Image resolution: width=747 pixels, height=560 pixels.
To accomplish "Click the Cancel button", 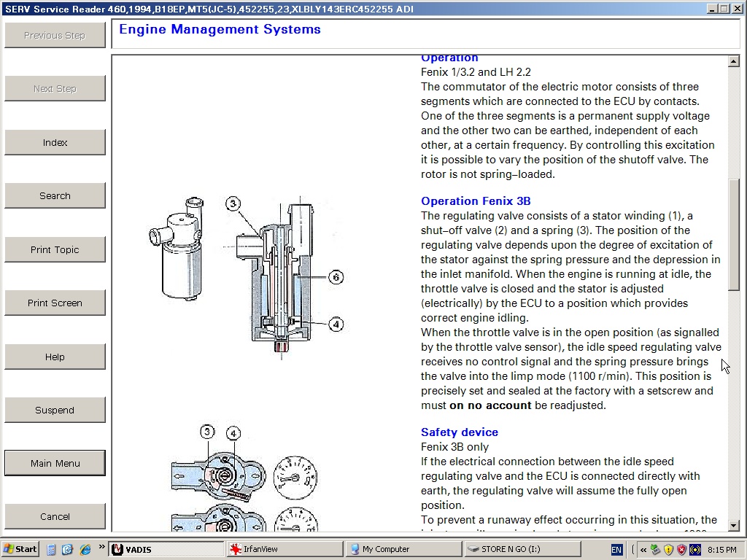I will pos(55,517).
